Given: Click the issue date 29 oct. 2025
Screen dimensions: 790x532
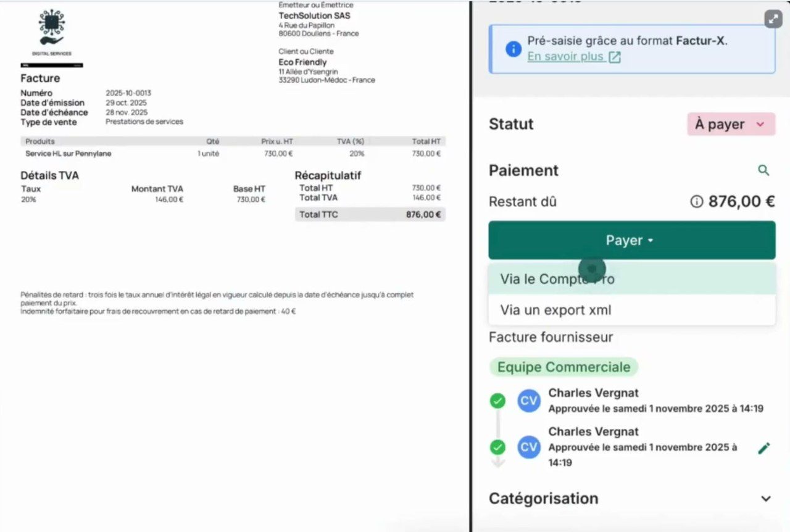Looking at the screenshot, I should point(127,103).
